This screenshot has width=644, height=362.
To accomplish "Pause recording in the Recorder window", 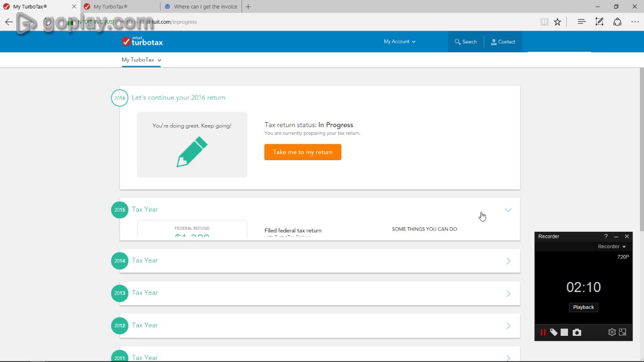I will 543,332.
